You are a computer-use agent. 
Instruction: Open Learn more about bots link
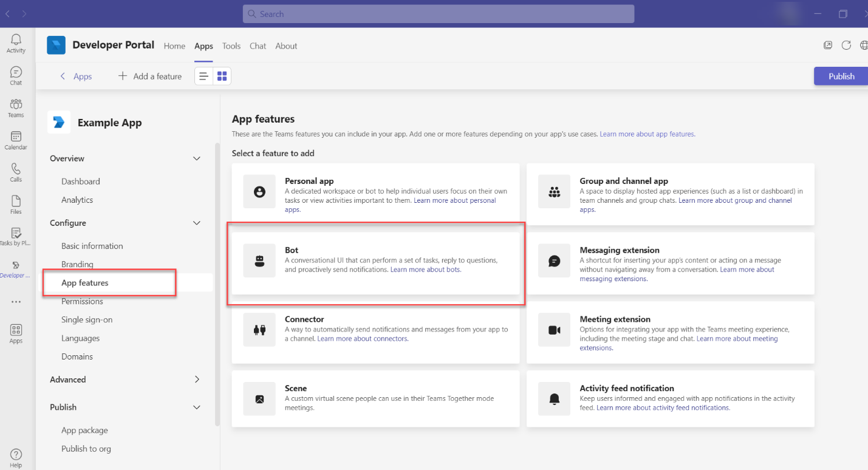pyautogui.click(x=425, y=270)
